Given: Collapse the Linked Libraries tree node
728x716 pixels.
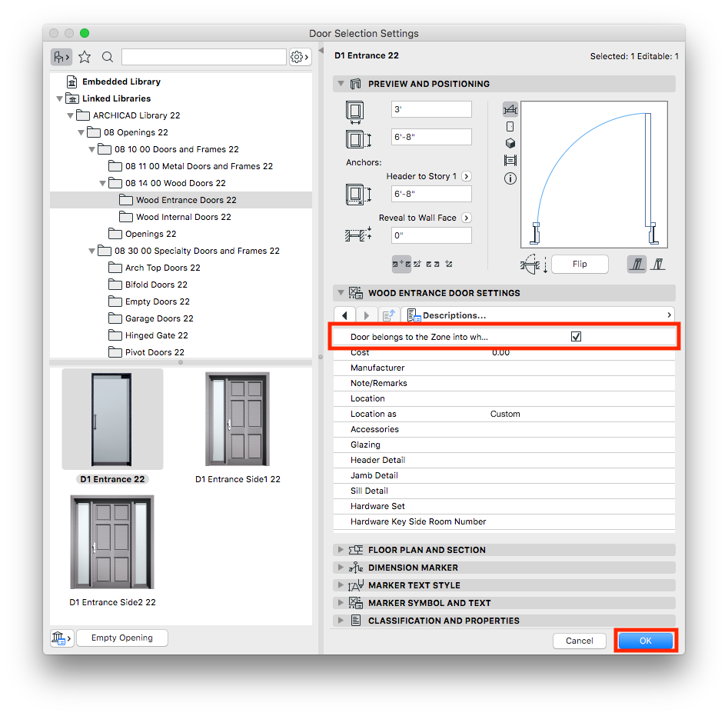Looking at the screenshot, I should click(x=59, y=99).
